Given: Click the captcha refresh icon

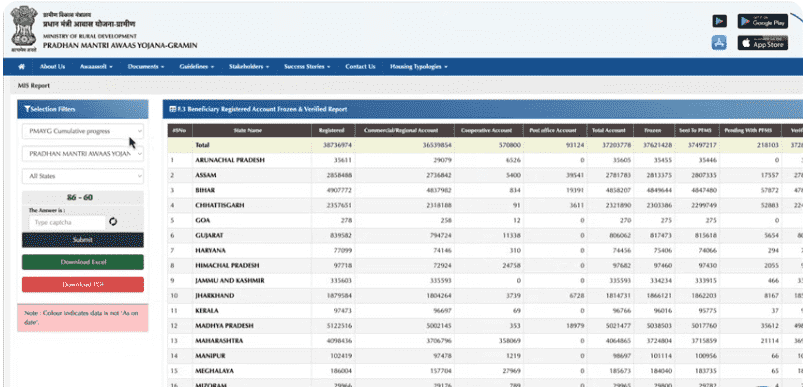Looking at the screenshot, I should coord(113,222).
